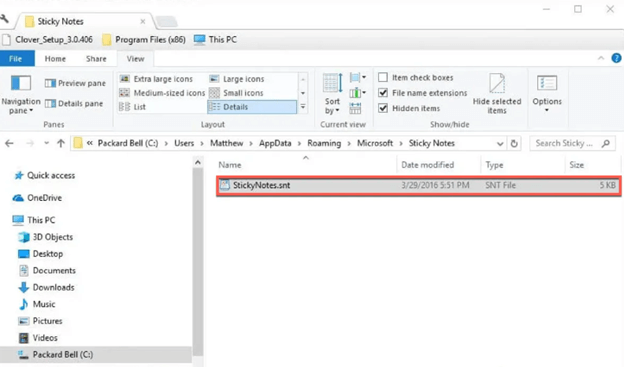Image resolution: width=624 pixels, height=367 pixels.
Task: Click Roaming in the address path
Action: point(324,143)
